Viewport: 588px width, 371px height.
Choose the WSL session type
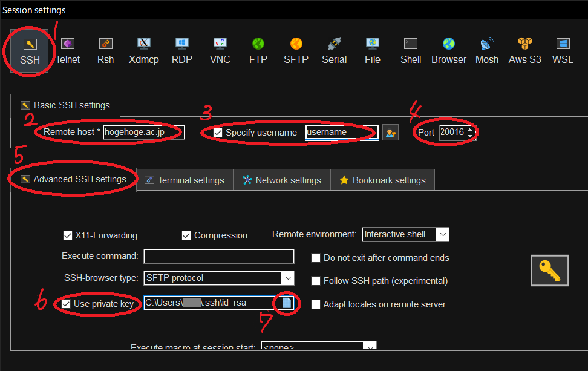563,51
